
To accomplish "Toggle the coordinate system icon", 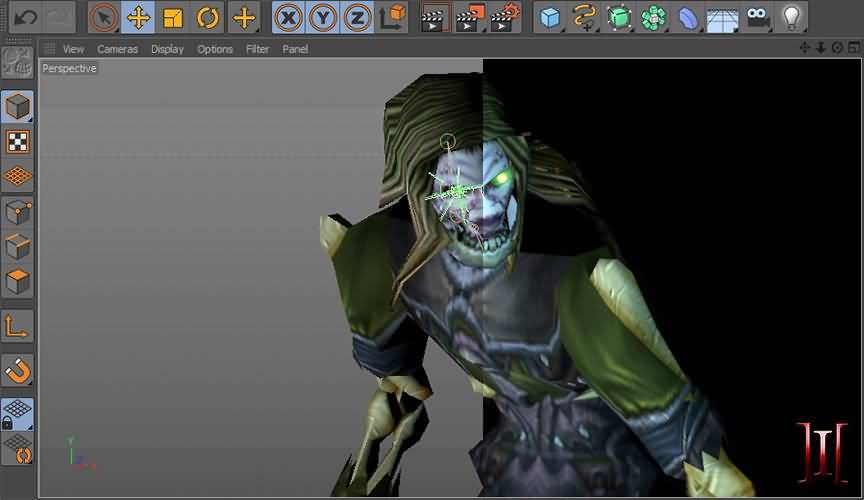I will [392, 18].
